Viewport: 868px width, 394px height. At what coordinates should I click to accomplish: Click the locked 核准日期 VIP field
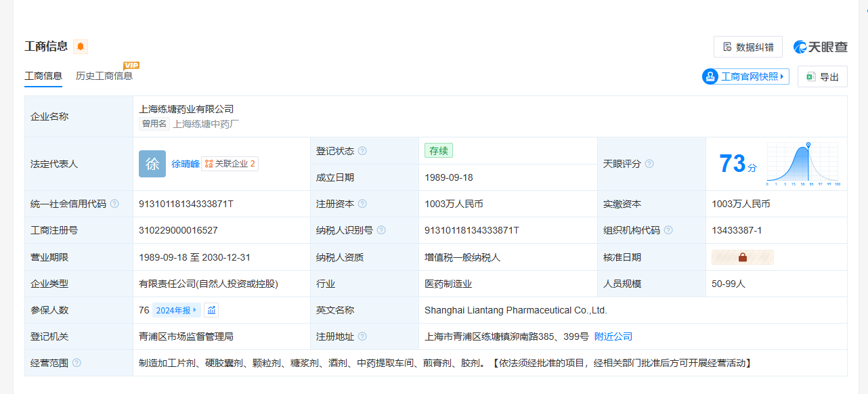(x=742, y=257)
